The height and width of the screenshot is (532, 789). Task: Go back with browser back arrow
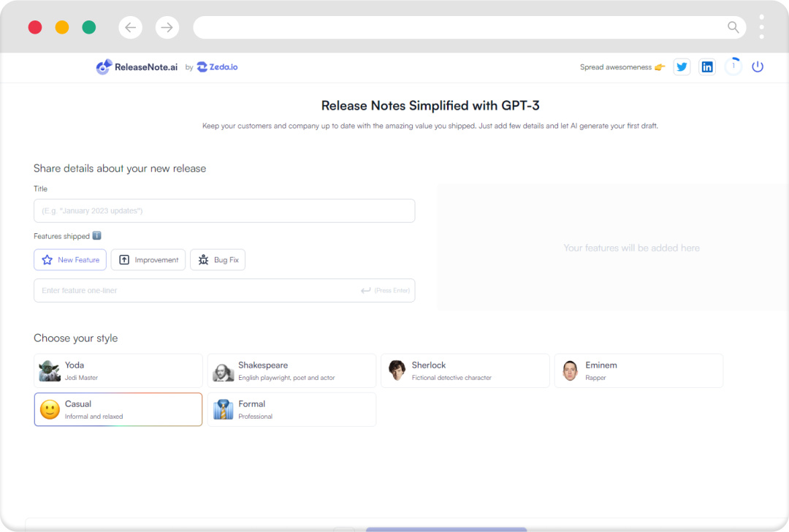click(130, 27)
